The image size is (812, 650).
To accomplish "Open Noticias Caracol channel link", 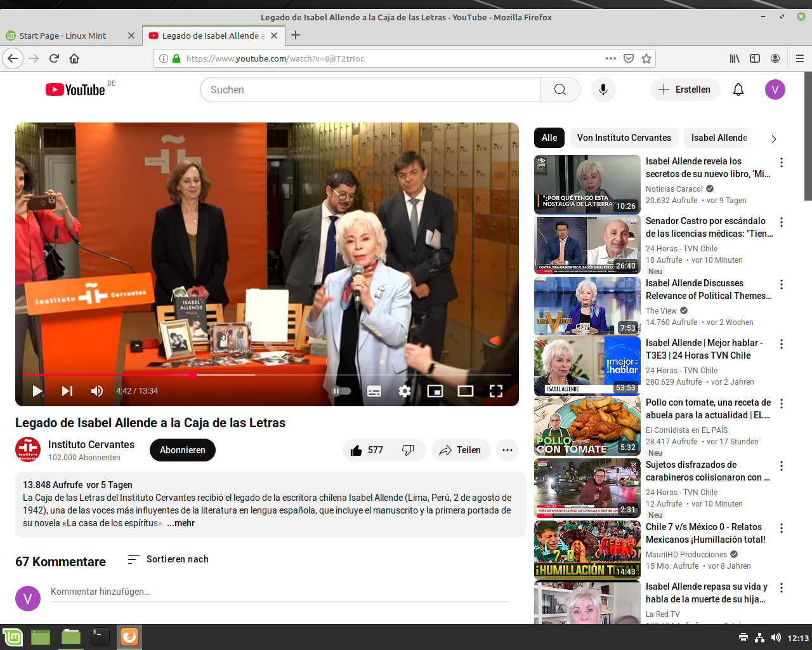I will coord(674,189).
